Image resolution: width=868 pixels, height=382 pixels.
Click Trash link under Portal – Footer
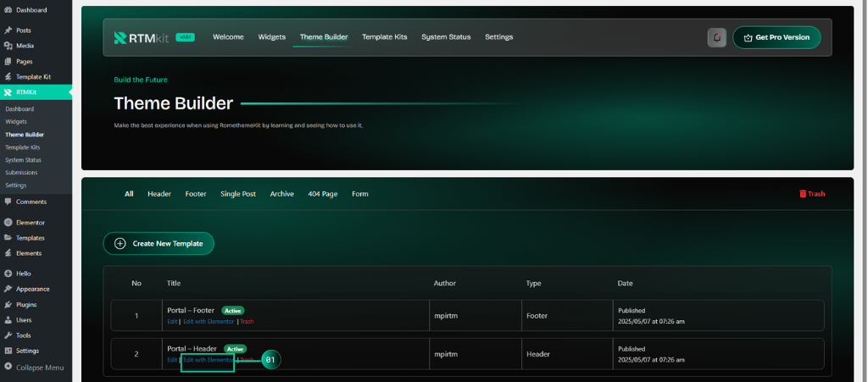coord(247,321)
